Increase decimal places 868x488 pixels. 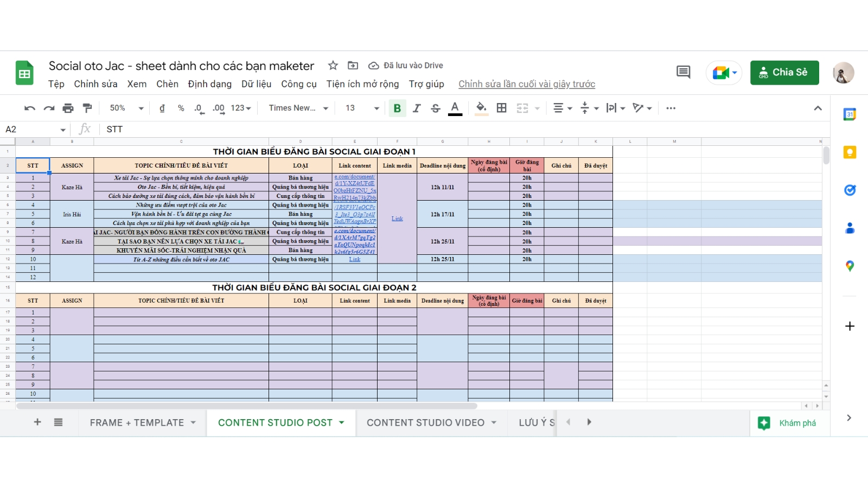click(219, 108)
